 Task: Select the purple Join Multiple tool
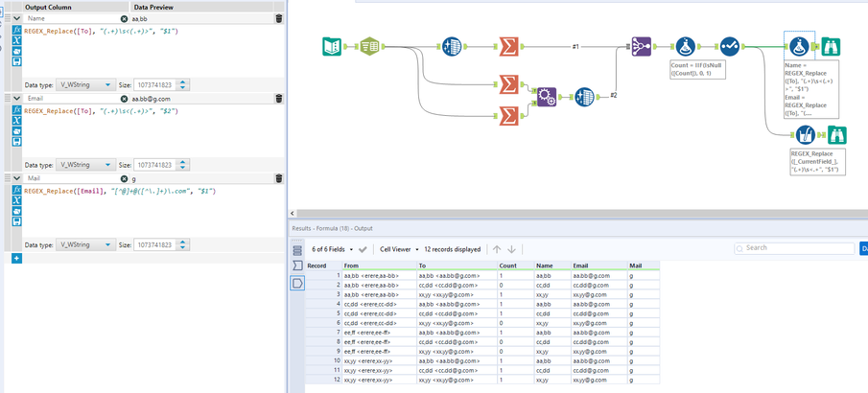[641, 47]
